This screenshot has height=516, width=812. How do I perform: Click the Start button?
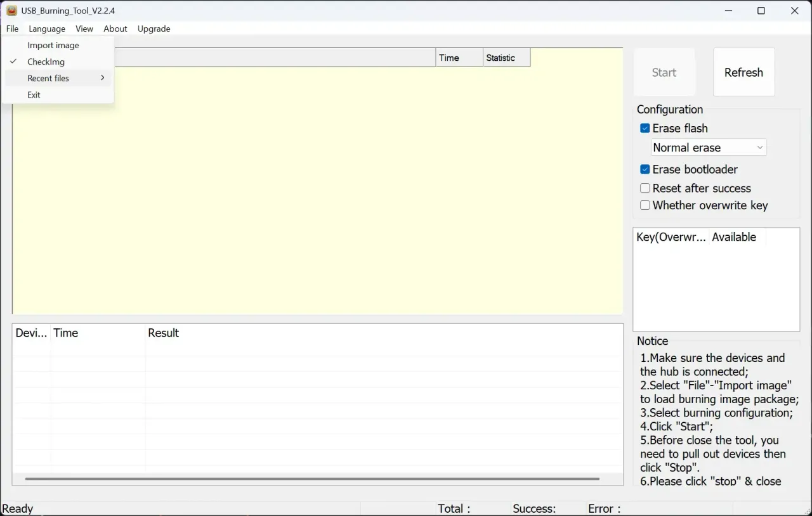[x=664, y=72]
